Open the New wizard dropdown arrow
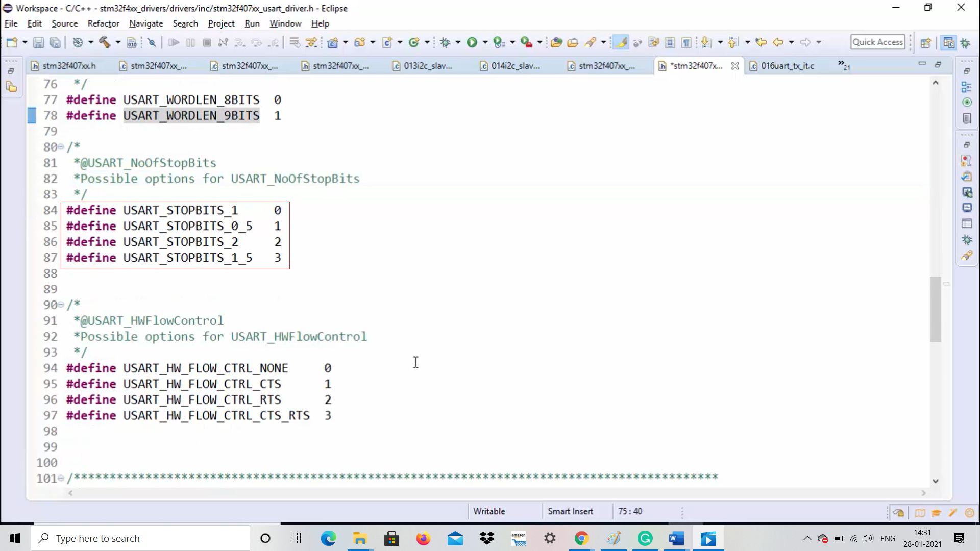This screenshot has height=551, width=980. tap(24, 43)
